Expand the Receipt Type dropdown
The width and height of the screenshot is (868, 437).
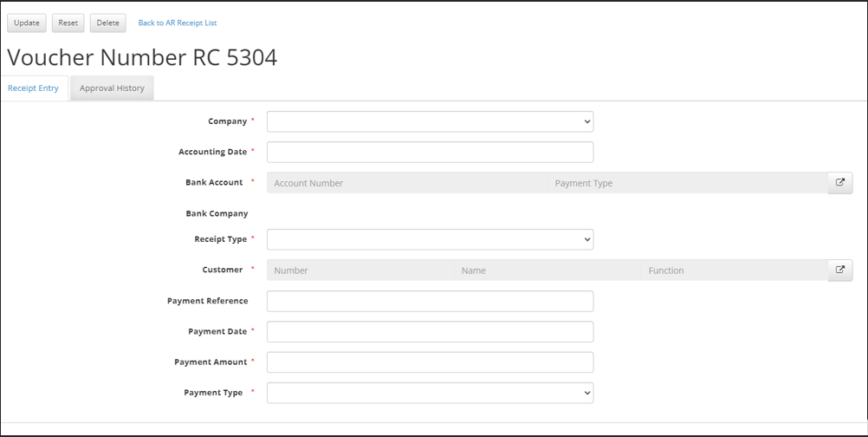click(x=430, y=239)
